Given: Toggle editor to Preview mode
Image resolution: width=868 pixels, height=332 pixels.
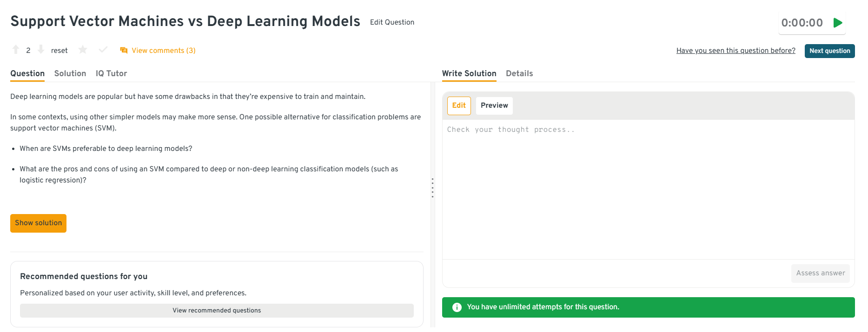Looking at the screenshot, I should pos(494,105).
